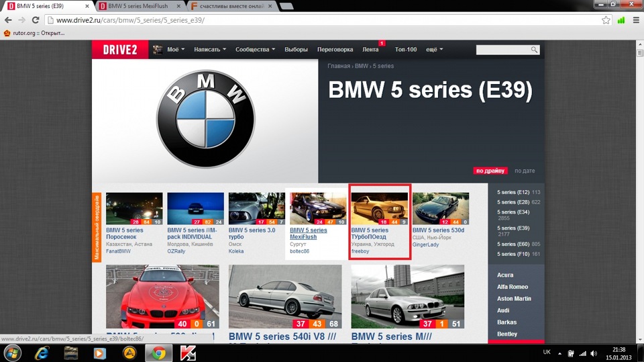Screen dimensions: 644x362
Task: Open user boltec86 profile
Action: (299, 251)
